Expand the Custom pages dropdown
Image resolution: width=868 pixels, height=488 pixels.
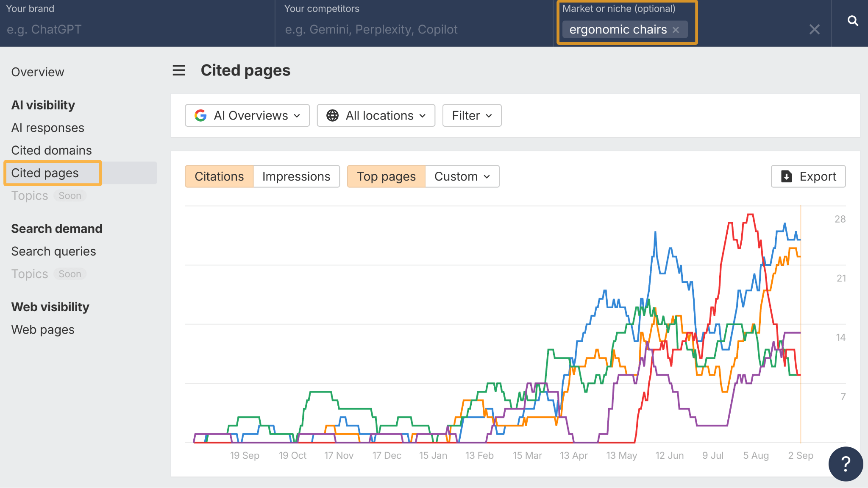(x=462, y=176)
